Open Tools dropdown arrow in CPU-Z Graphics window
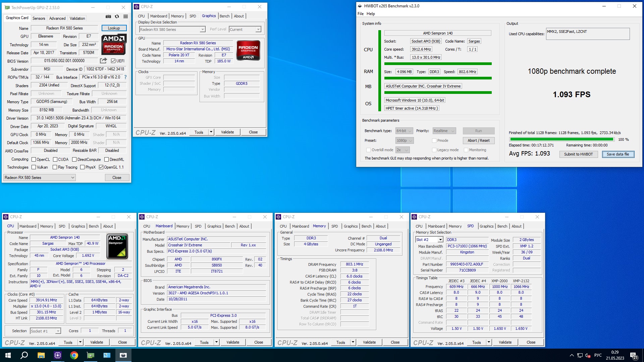 pyautogui.click(x=211, y=132)
